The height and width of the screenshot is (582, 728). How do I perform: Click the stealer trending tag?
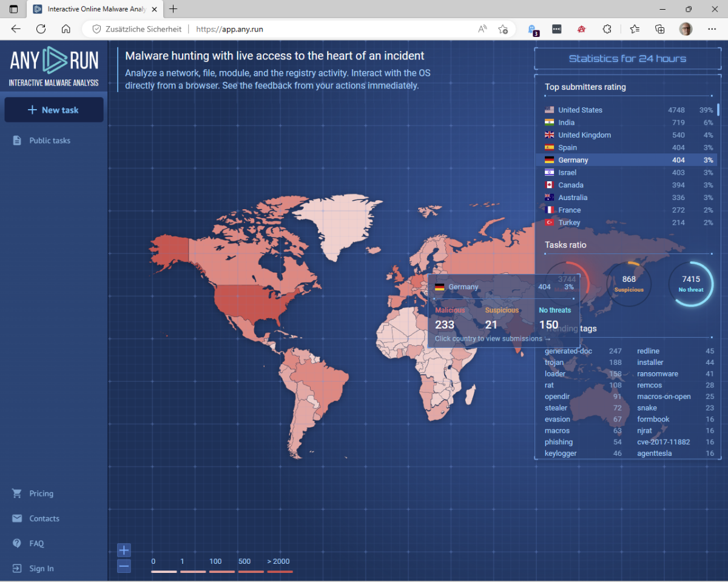pyautogui.click(x=556, y=408)
